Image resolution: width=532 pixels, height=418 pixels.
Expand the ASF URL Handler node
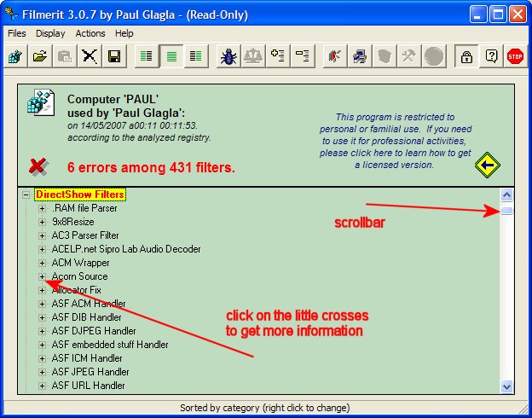pos(42,386)
